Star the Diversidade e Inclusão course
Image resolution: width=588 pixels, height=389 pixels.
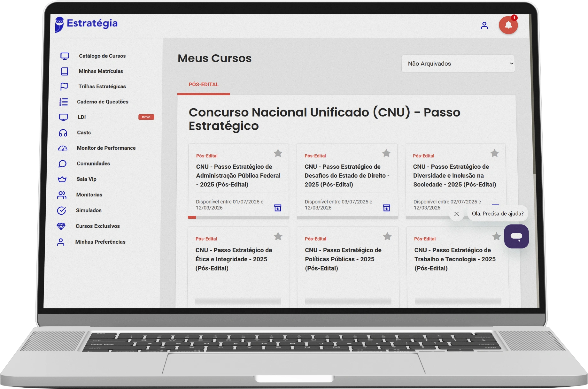[x=494, y=153]
